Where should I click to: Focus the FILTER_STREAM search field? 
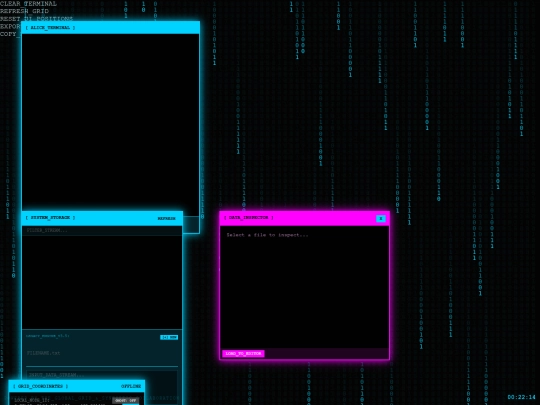point(102,230)
